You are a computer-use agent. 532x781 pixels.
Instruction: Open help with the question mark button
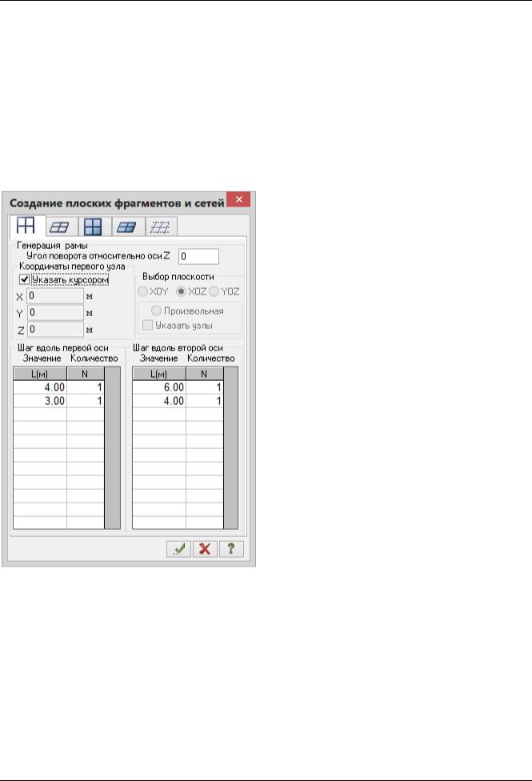point(231,549)
